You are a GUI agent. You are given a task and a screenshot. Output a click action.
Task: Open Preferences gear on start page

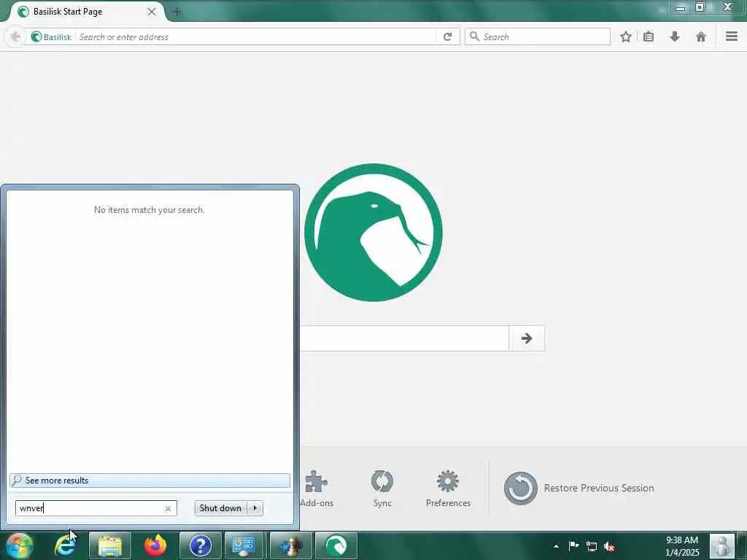[448, 489]
